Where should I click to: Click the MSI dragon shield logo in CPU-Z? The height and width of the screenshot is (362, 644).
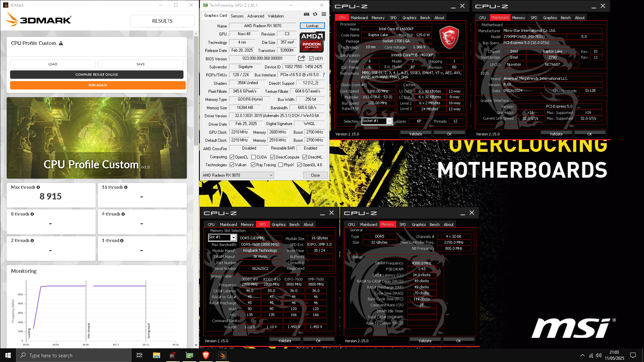449,38
